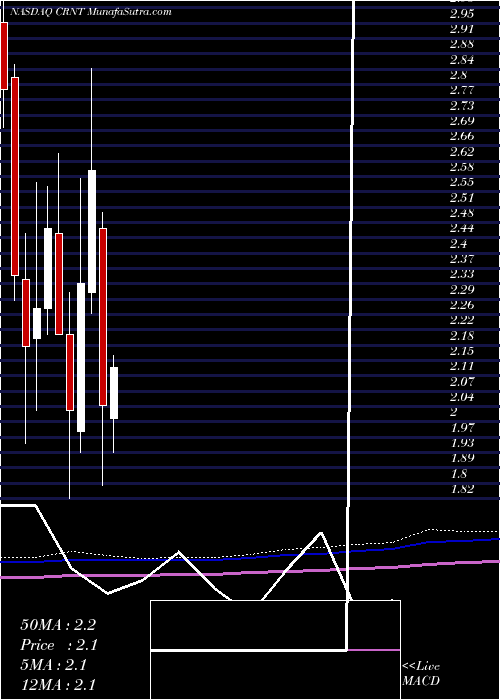The height and width of the screenshot is (700, 500).
Task: Click the 2.95 price axis label
Action: (462, 13)
